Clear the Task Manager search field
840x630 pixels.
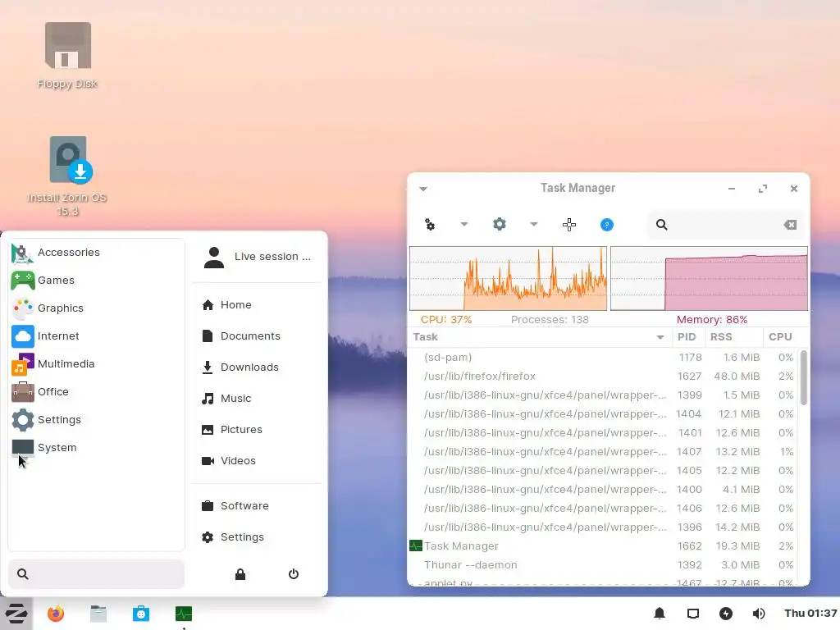(790, 225)
